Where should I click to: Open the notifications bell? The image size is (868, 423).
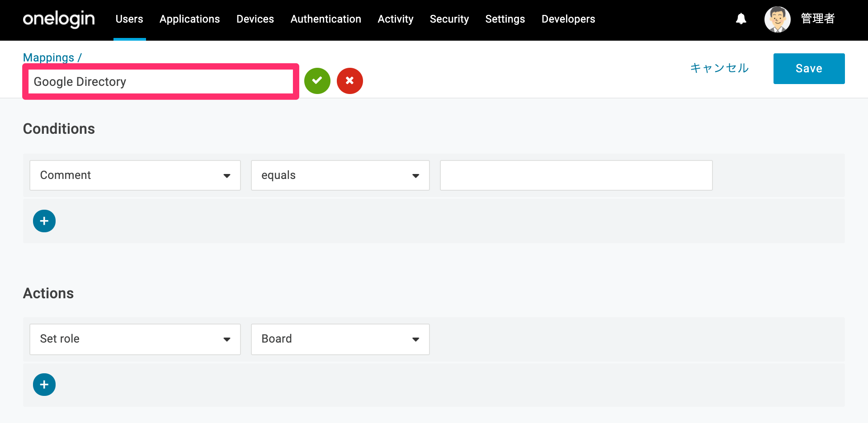tap(741, 19)
